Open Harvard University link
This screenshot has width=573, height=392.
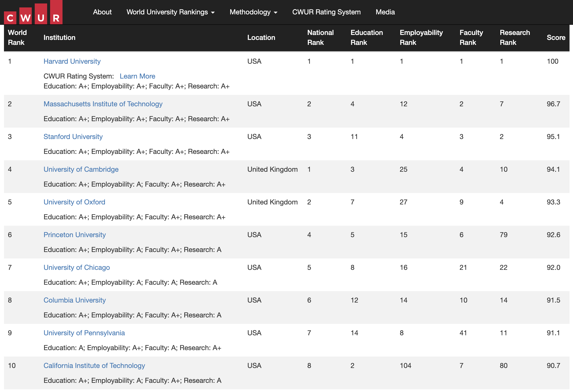72,61
